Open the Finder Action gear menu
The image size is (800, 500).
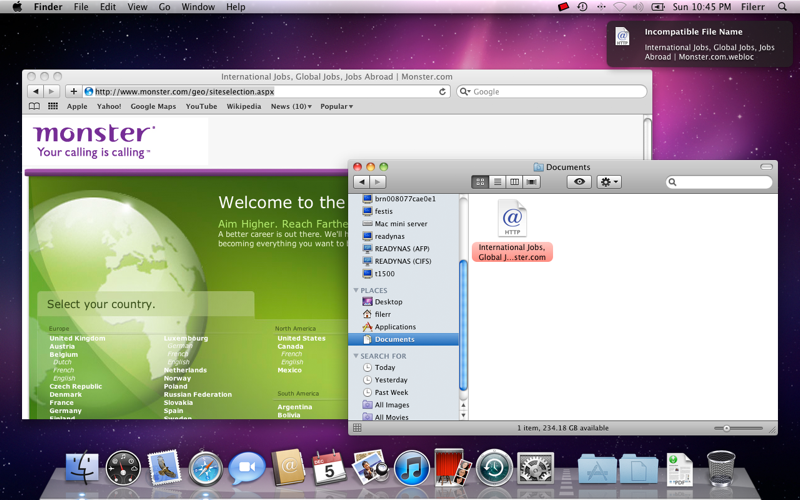(x=609, y=182)
